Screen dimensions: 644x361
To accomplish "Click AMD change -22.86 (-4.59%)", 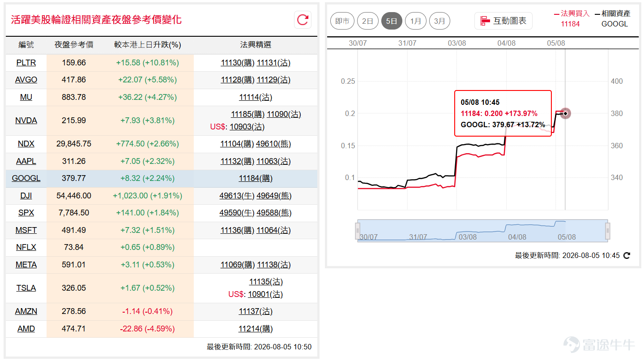I will tap(147, 329).
